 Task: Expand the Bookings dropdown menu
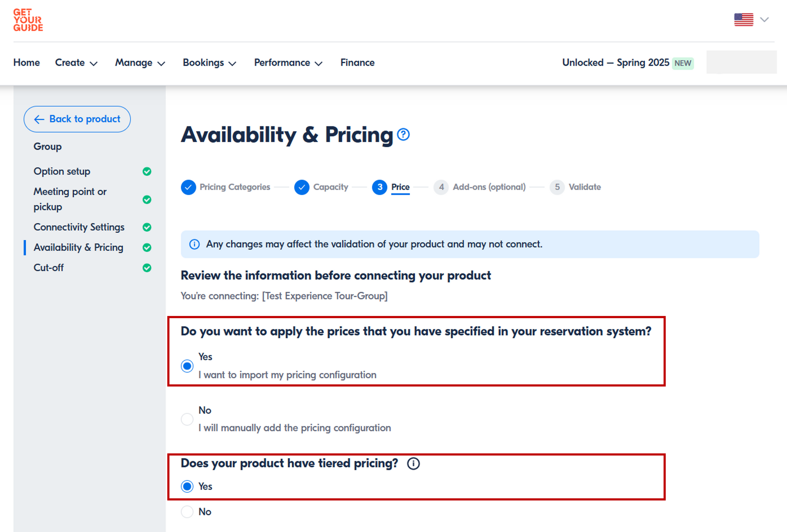pyautogui.click(x=209, y=63)
